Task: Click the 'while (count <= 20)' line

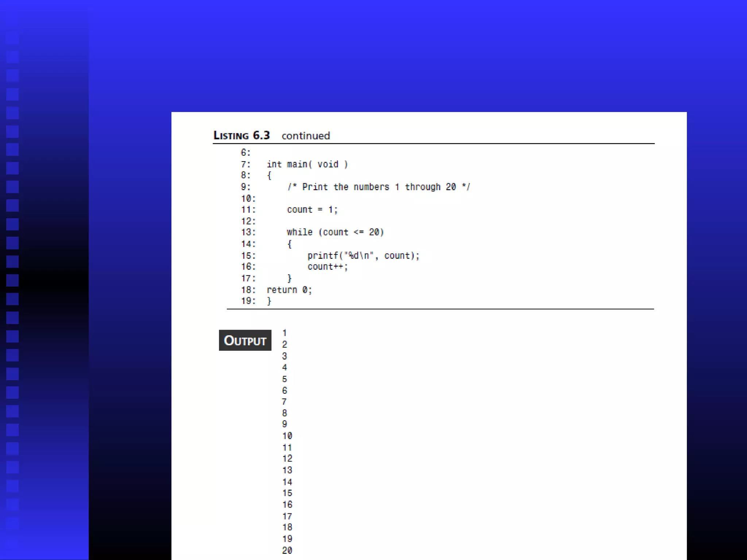Action: [335, 232]
